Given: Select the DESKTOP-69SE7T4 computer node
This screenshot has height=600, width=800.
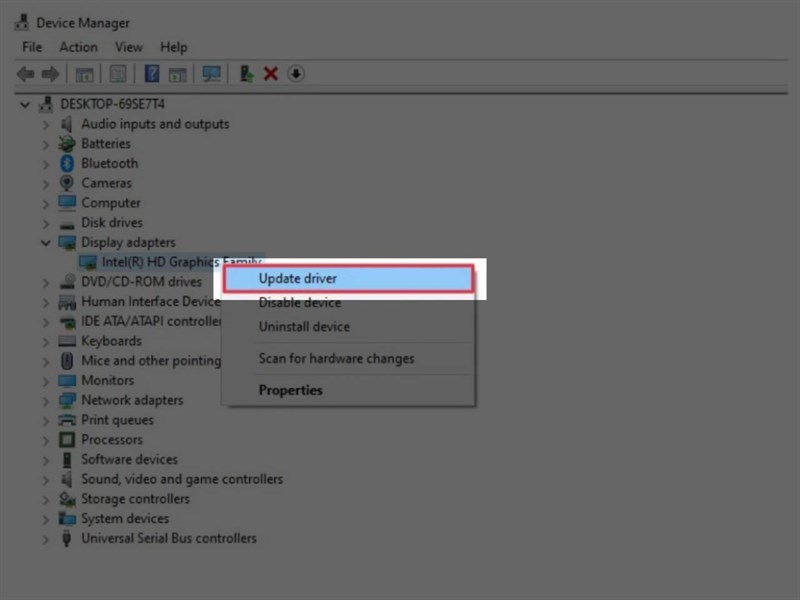Looking at the screenshot, I should (x=110, y=103).
